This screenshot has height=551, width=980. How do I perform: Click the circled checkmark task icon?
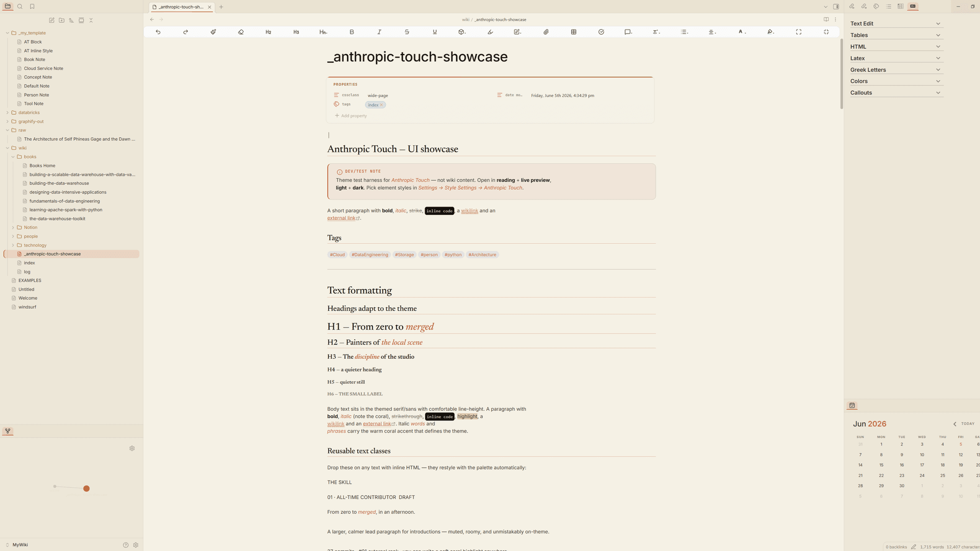tap(601, 32)
